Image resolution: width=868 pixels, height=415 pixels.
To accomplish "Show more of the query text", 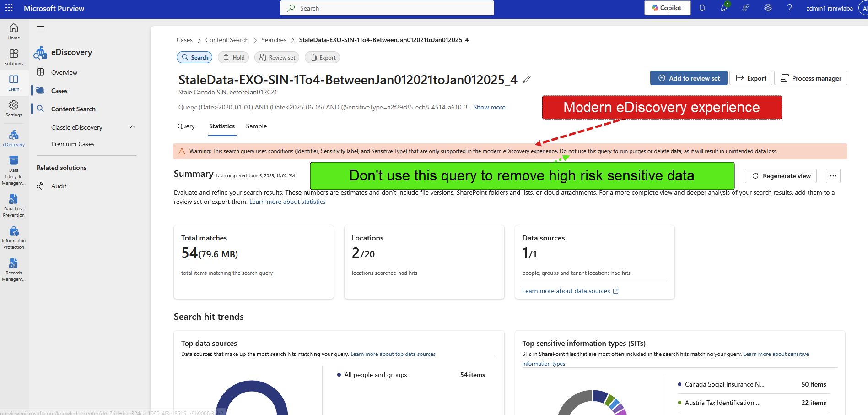I will point(489,107).
